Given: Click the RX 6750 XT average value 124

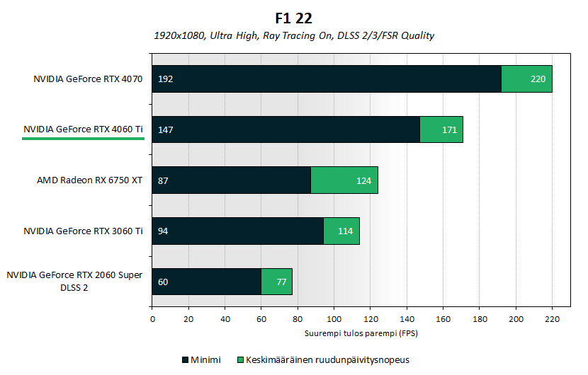Looking at the screenshot, I should (363, 181).
